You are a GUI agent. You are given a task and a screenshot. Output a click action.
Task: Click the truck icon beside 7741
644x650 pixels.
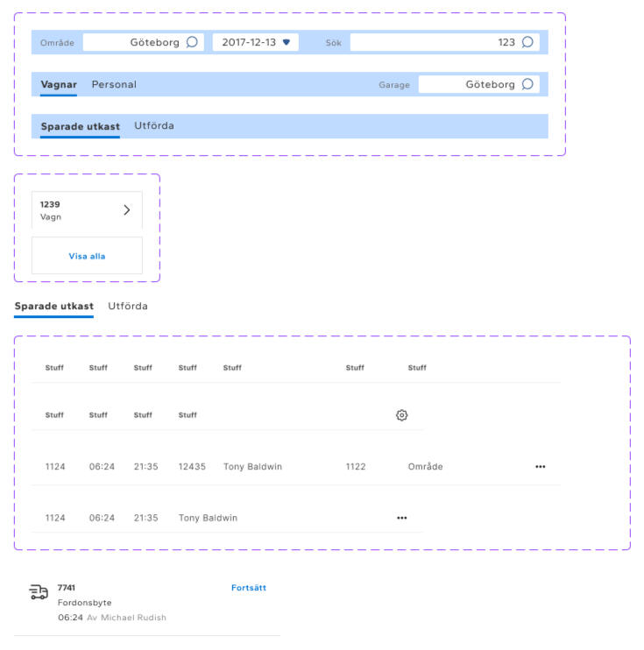point(39,593)
